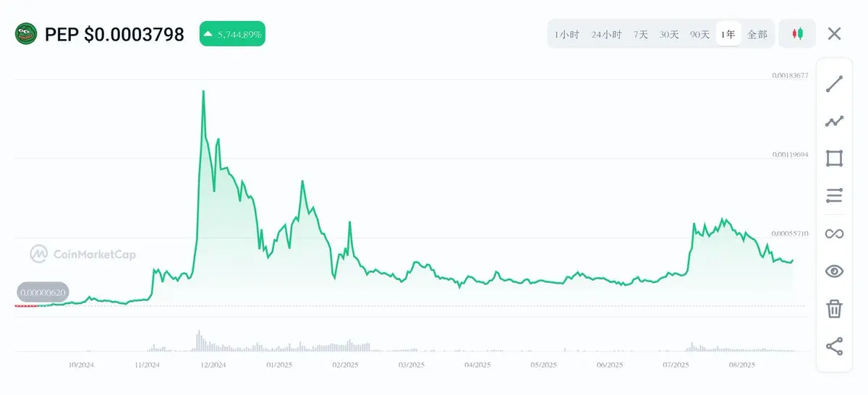Show 全部 all-time price history

pos(757,34)
